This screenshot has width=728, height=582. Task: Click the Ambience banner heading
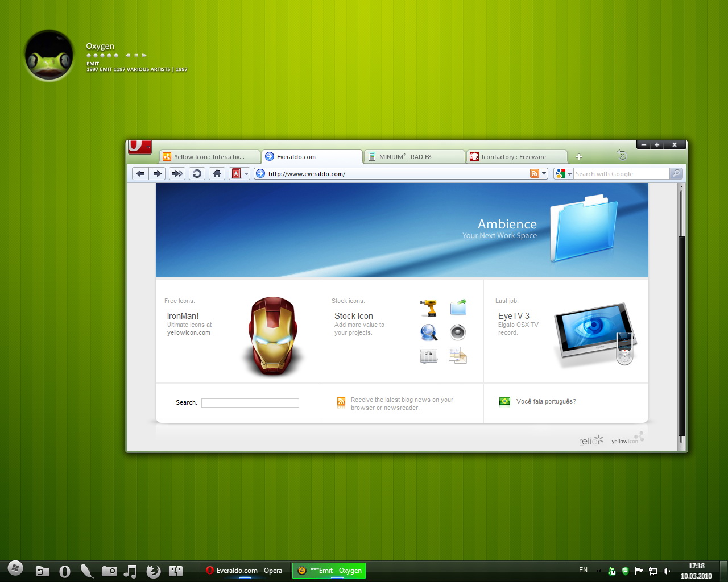pyautogui.click(x=507, y=224)
